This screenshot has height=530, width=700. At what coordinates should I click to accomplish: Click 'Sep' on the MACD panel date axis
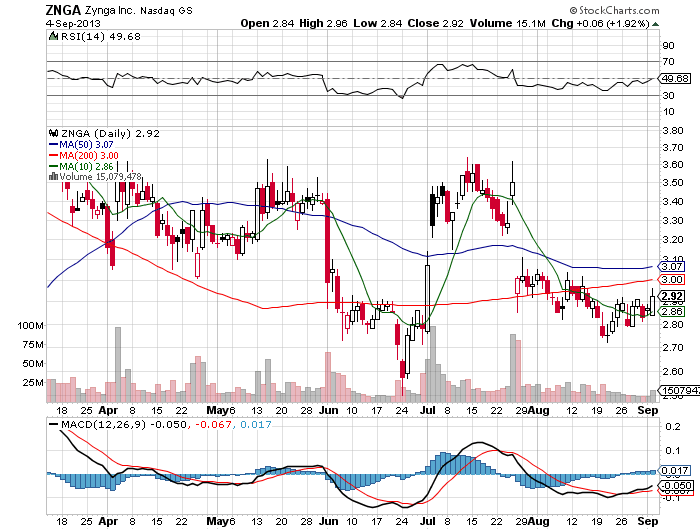point(648,522)
